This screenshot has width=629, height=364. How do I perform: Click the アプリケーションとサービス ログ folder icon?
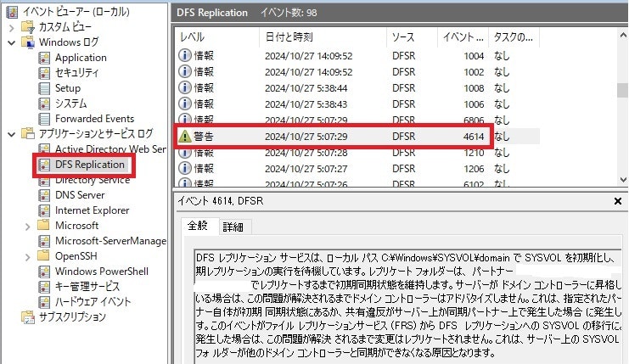[28, 133]
